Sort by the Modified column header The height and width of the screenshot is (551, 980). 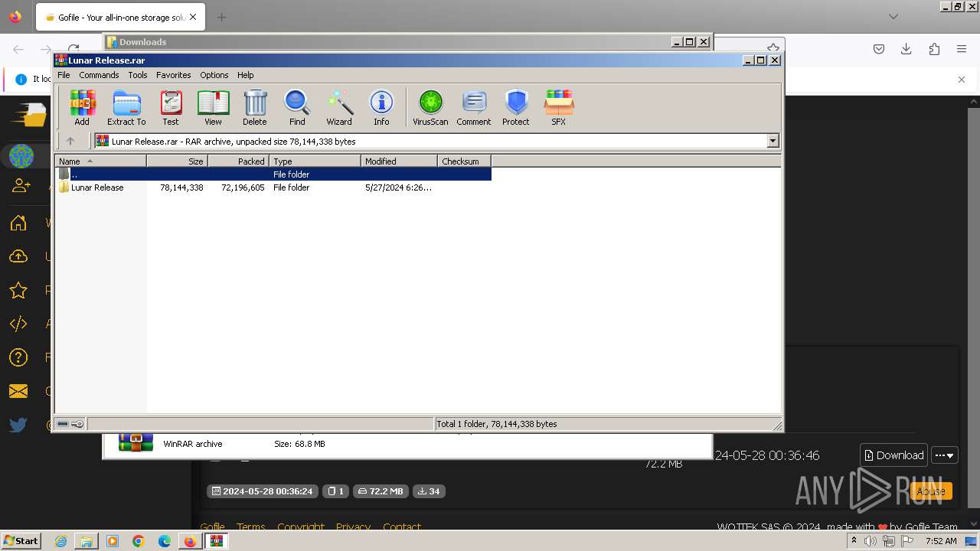[x=399, y=161]
